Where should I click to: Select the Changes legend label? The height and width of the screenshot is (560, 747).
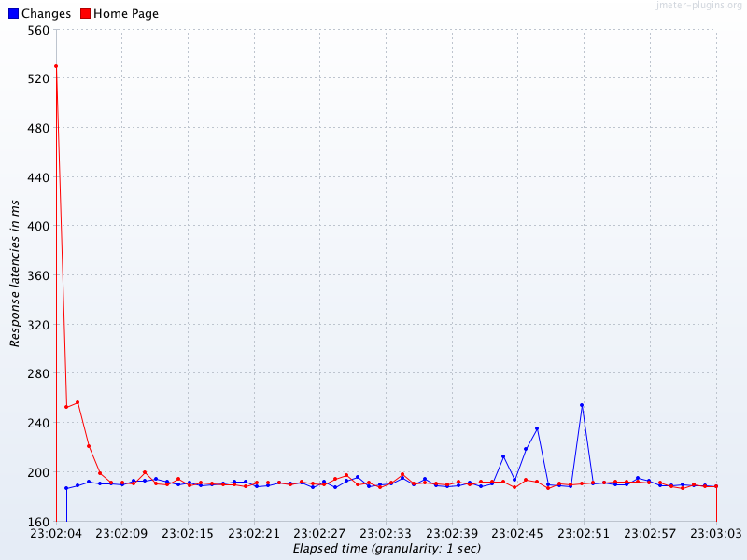point(46,14)
